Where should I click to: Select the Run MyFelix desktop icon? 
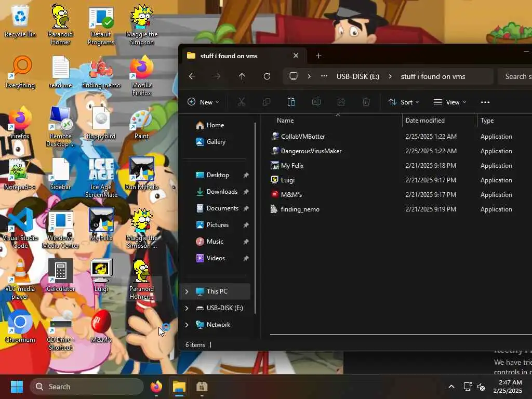pos(141,174)
